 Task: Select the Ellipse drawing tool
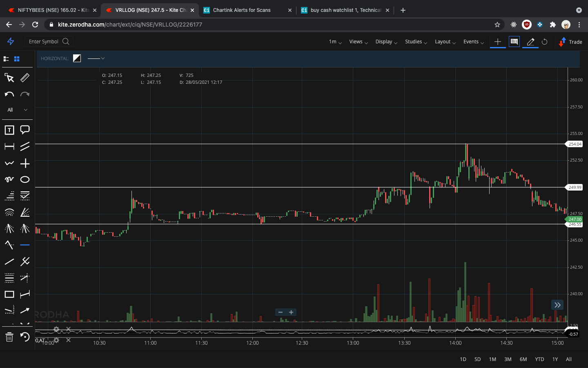point(25,179)
